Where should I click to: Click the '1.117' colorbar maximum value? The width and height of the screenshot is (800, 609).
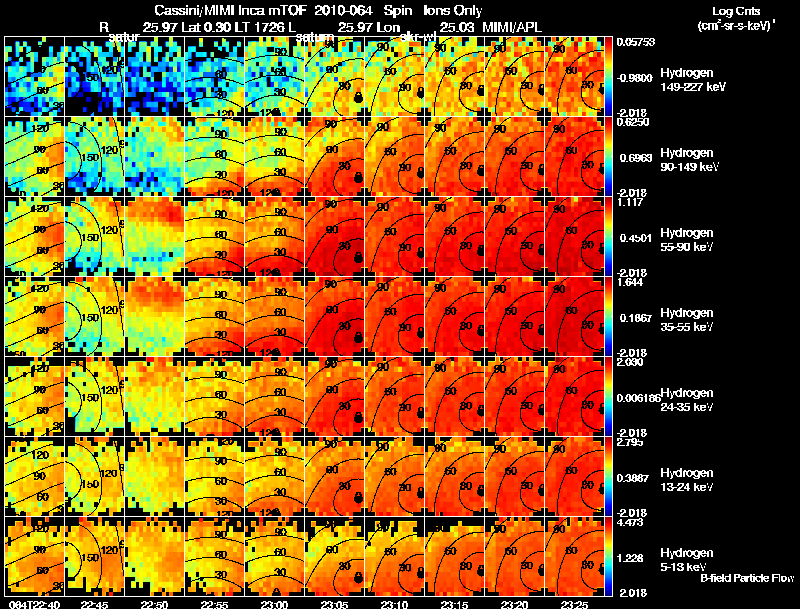(x=630, y=202)
